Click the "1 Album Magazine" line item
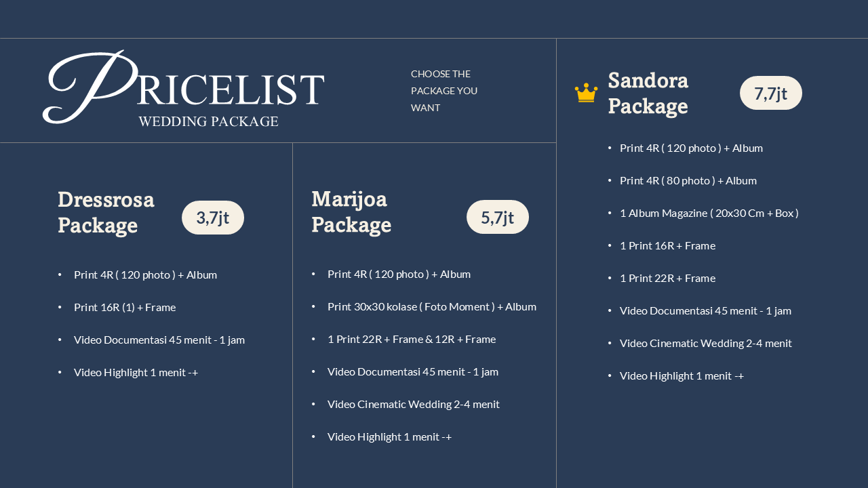The height and width of the screenshot is (488, 868). pyautogui.click(x=709, y=213)
